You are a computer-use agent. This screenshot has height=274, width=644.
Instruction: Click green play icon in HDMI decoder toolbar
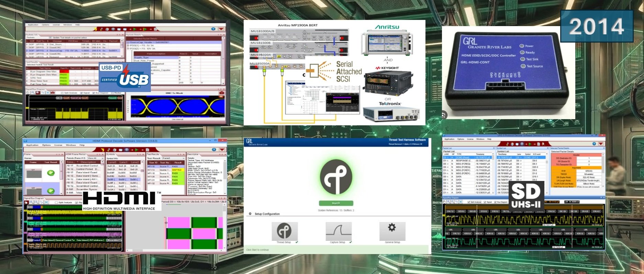click(136, 150)
